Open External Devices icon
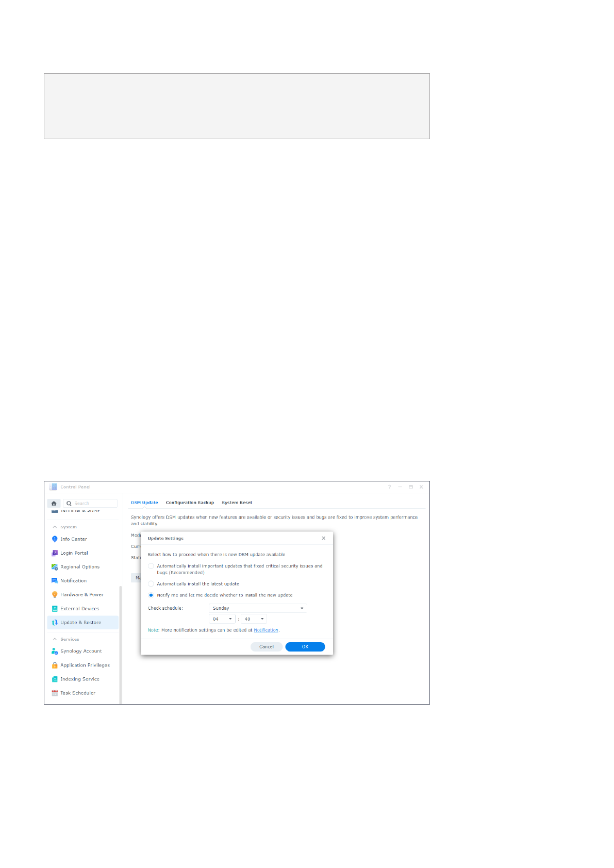The image size is (614, 868). (55, 609)
